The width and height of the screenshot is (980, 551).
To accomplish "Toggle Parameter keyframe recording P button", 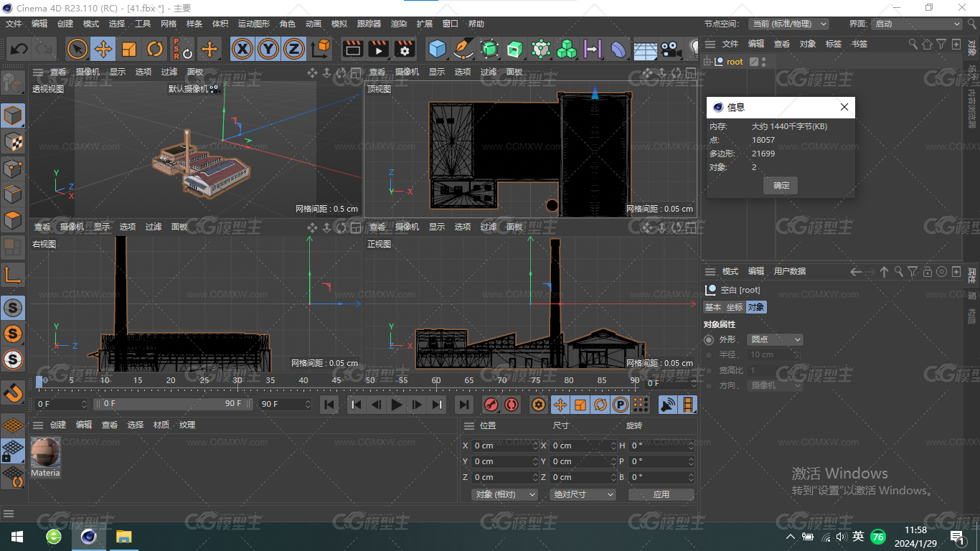I will click(x=620, y=405).
